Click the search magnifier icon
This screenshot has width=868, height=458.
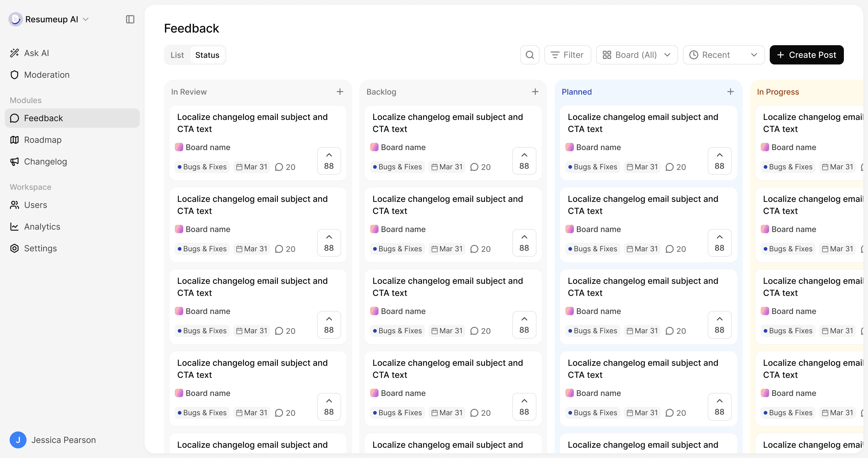pyautogui.click(x=530, y=55)
